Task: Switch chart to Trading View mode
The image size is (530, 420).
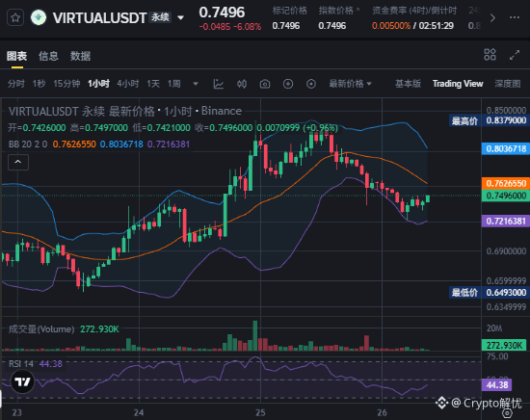Action: 458,84
